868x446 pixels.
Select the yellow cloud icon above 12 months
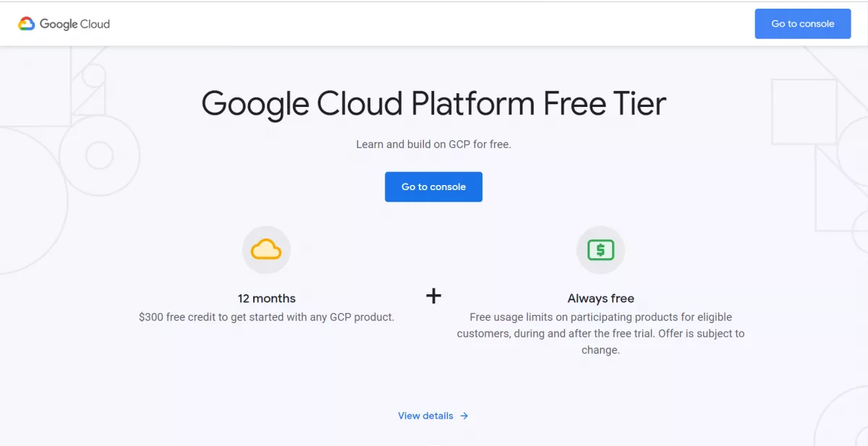point(266,249)
